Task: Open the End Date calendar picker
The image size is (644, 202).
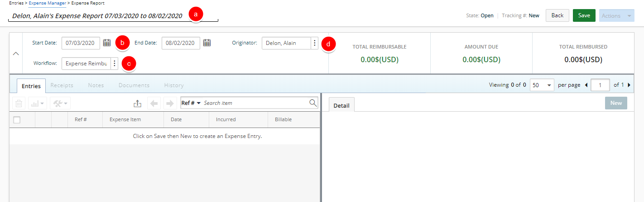Action: pyautogui.click(x=207, y=43)
